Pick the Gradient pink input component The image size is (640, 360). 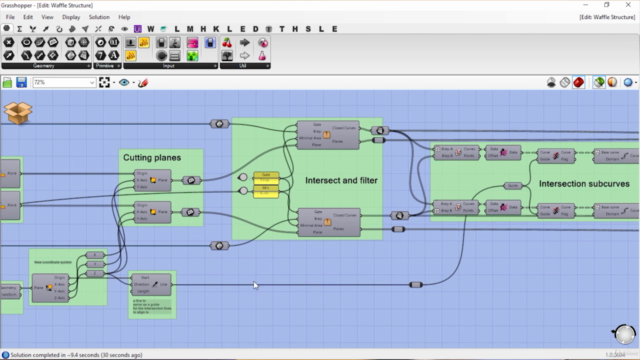pyautogui.click(x=192, y=42)
